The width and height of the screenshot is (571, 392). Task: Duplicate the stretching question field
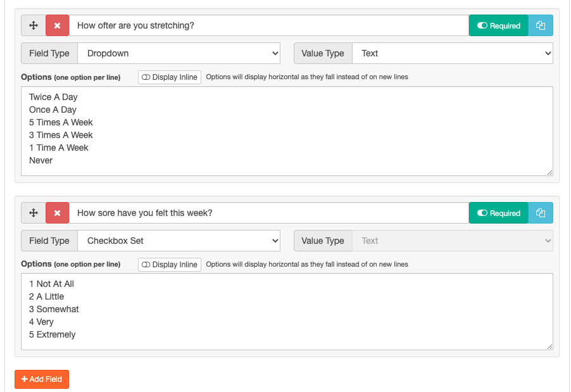pyautogui.click(x=540, y=26)
